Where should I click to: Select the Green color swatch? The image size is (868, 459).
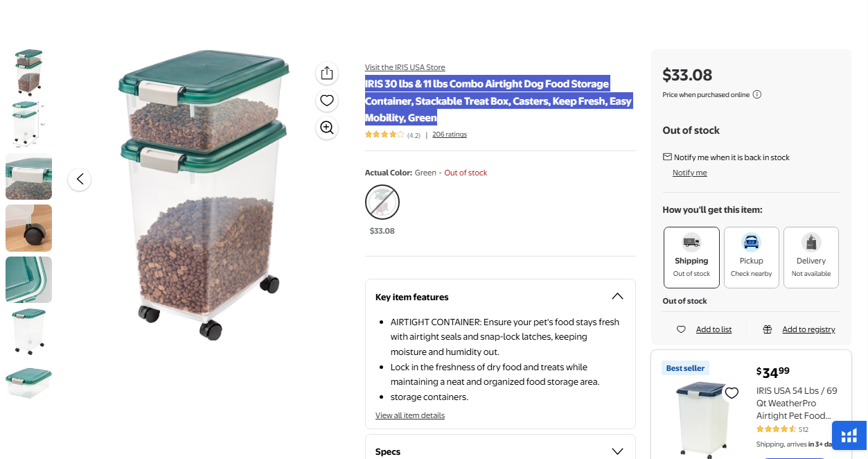pyautogui.click(x=382, y=202)
